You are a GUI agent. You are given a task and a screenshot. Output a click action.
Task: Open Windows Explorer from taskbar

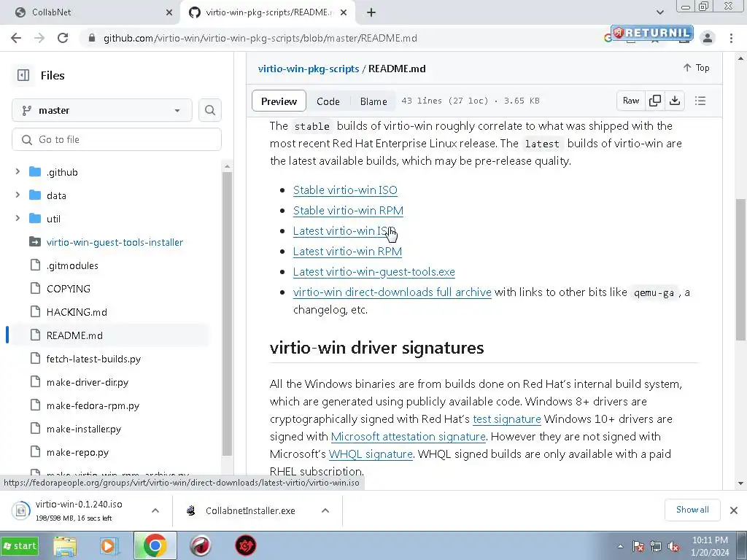[65, 545]
